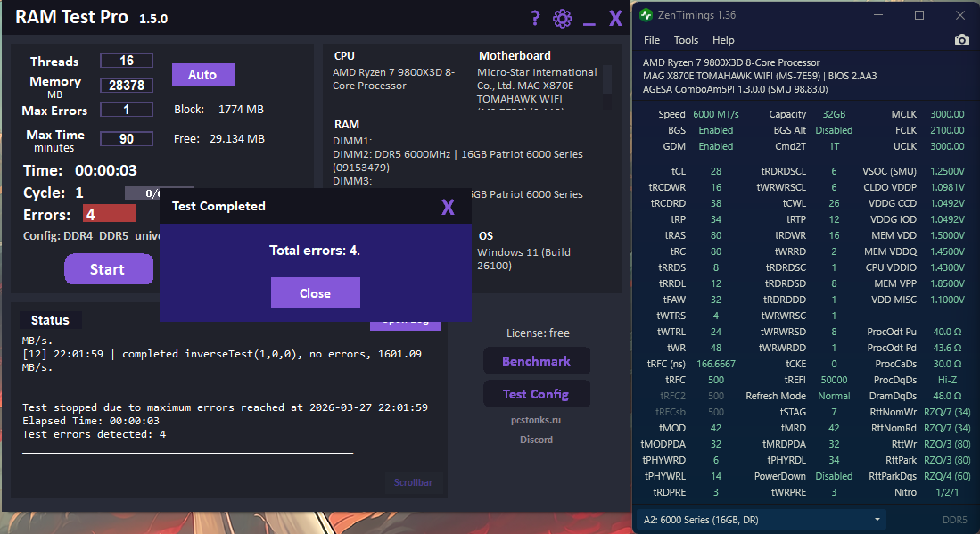980x534 pixels.
Task: Open ZenTimings Help menu
Action: (x=723, y=40)
